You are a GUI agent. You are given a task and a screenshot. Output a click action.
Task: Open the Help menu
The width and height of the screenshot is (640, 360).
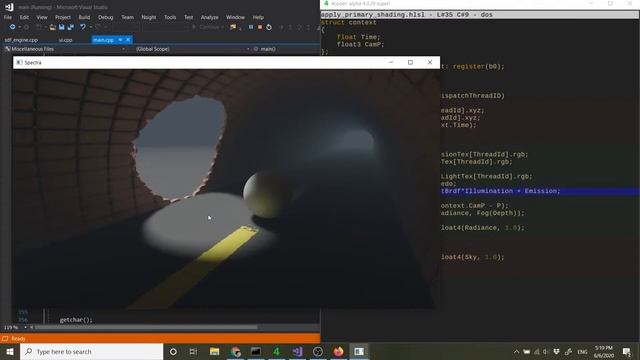click(x=258, y=17)
